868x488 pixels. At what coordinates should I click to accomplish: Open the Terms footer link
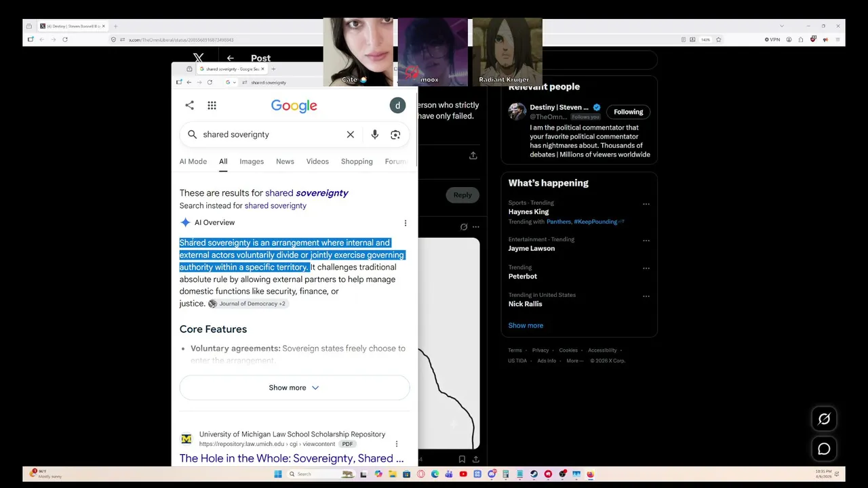pos(515,350)
